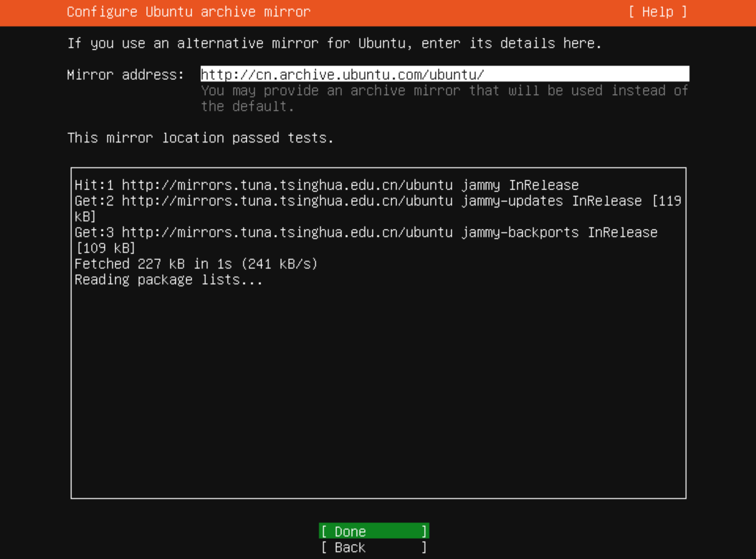This screenshot has height=559, width=756.
Task: Click the '[109 kB]' size text
Action: click(x=105, y=248)
